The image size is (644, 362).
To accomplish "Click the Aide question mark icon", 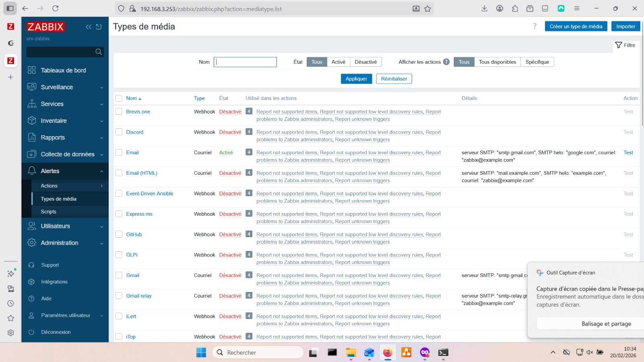I will click(31, 299).
